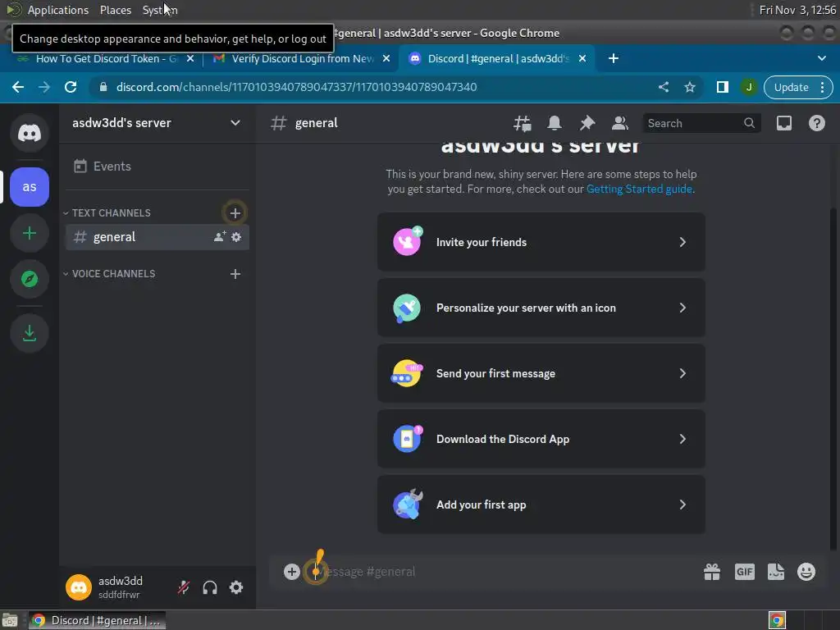Screen dimensions: 840x630
Task: Select the general text channel
Action: [x=157, y=237]
